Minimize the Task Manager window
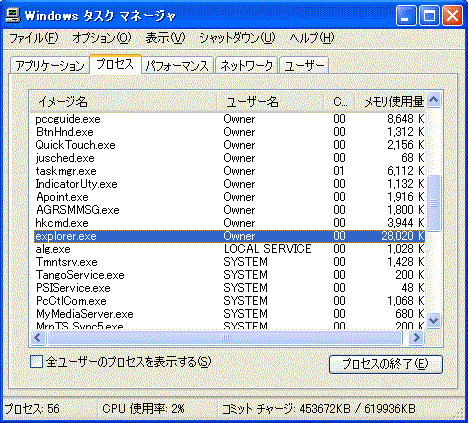The height and width of the screenshot is (423, 468). tap(406, 16)
